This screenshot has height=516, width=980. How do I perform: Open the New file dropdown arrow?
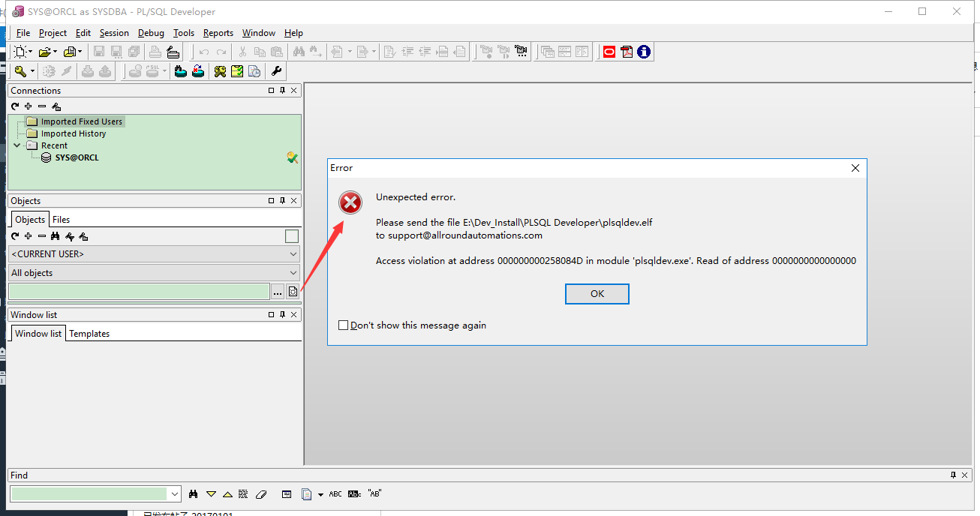31,52
